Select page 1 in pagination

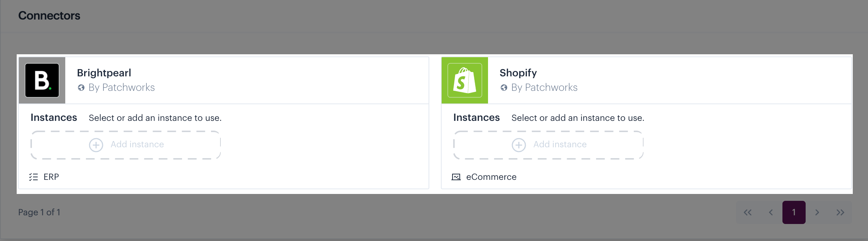coord(794,212)
